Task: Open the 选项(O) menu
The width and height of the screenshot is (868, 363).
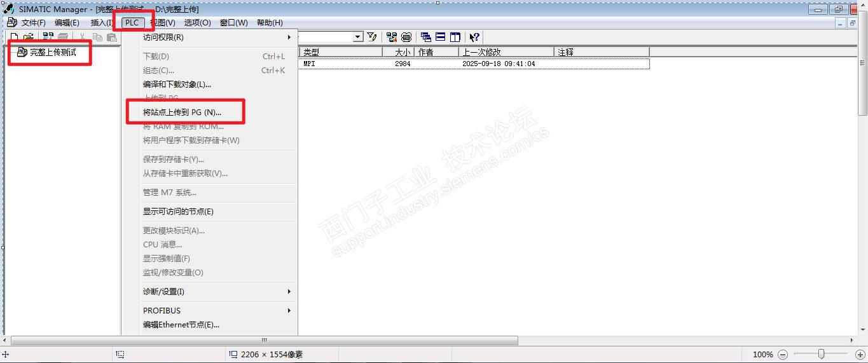Action: click(x=197, y=23)
